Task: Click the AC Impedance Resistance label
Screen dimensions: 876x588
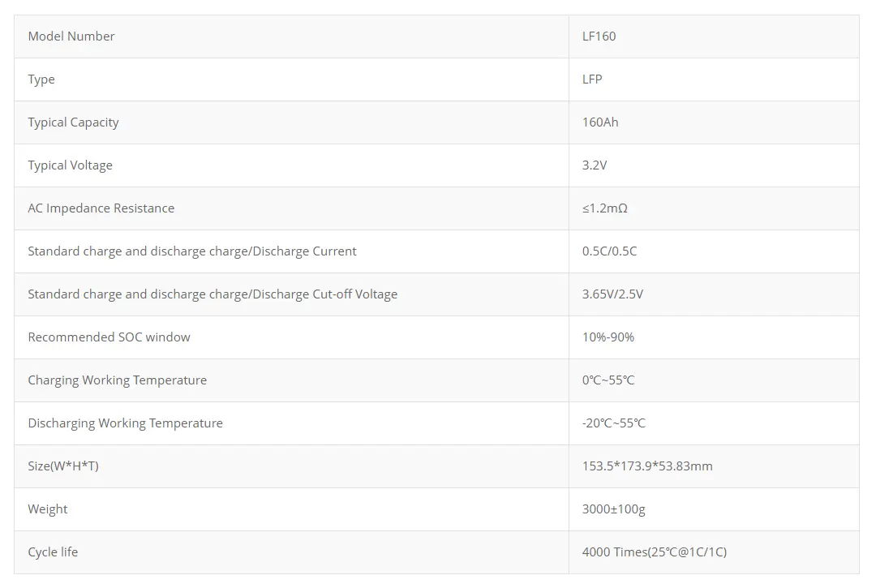Action: coord(101,208)
